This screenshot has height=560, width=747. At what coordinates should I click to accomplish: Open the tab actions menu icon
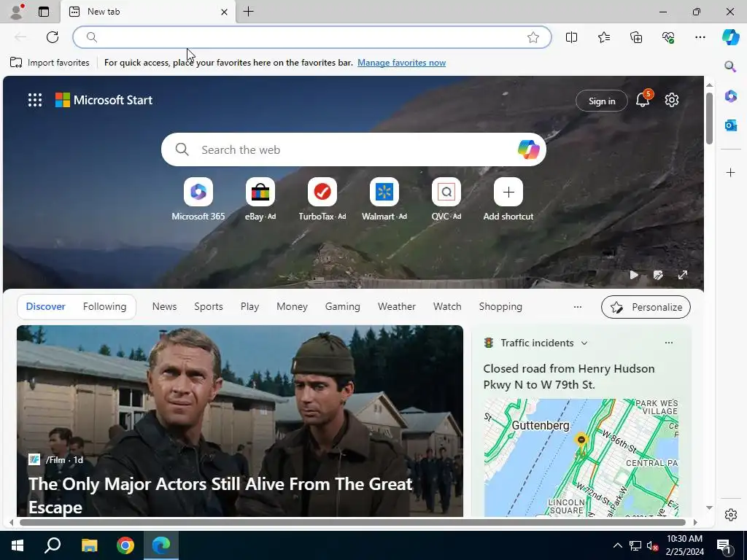[x=44, y=12]
